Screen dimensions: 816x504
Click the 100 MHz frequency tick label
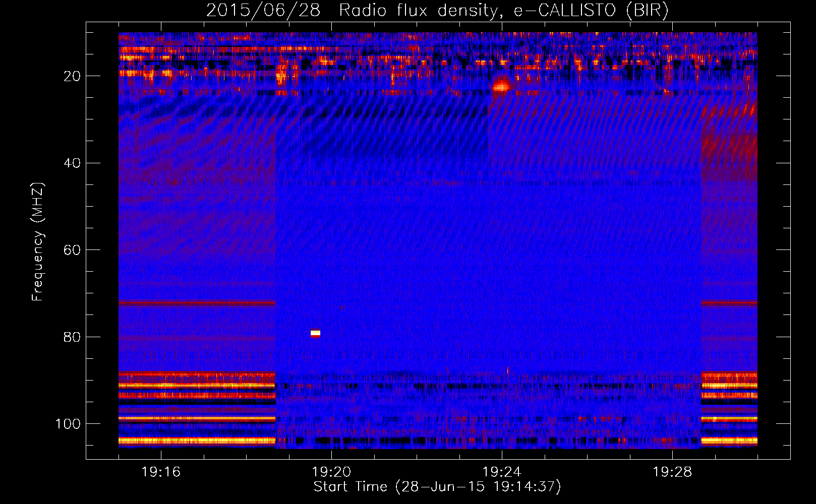[68, 424]
